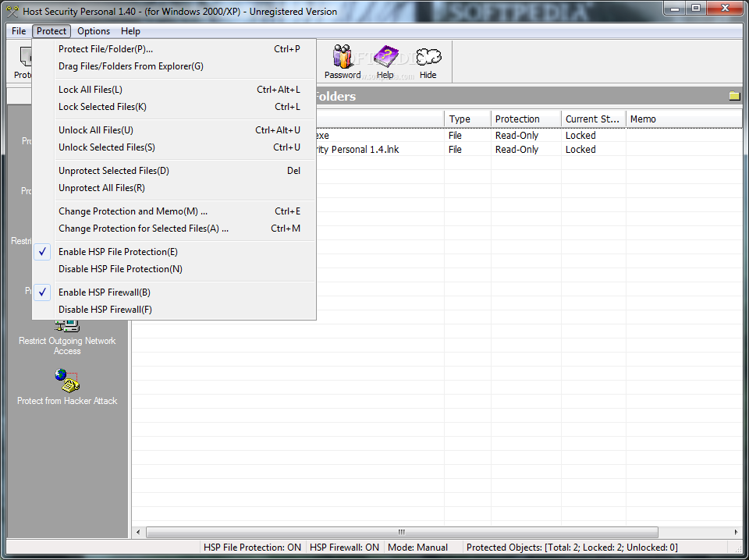Choose Change Protection for Selected Files(A) ...
Viewport: 749px width, 560px height.
174,229
